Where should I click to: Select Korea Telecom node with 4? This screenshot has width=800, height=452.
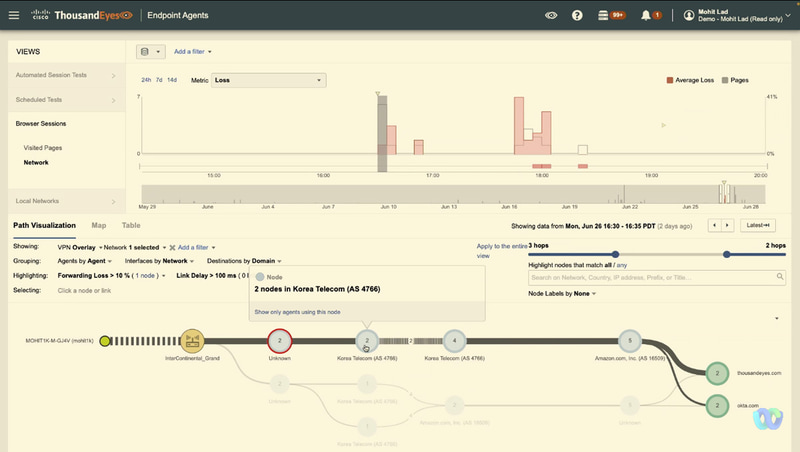tap(454, 341)
